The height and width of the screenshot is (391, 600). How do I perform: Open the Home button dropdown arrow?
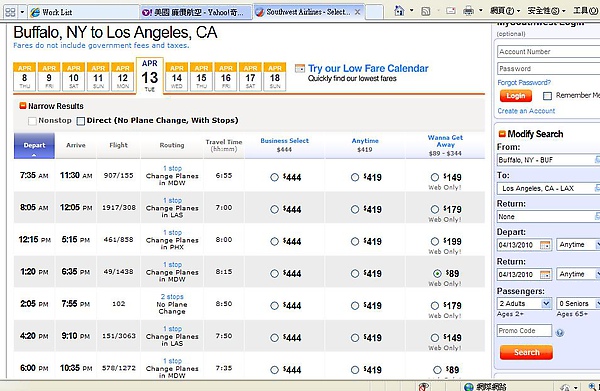[412, 10]
